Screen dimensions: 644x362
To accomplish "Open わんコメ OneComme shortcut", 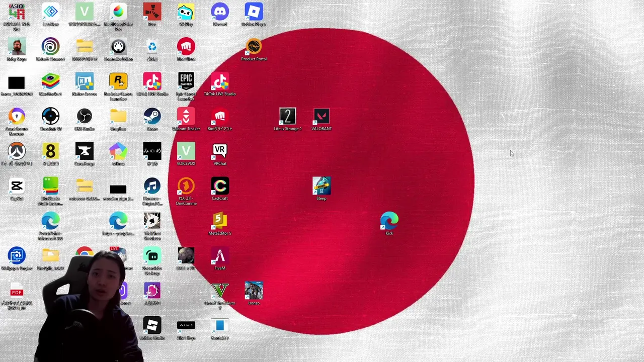I will coord(186,186).
